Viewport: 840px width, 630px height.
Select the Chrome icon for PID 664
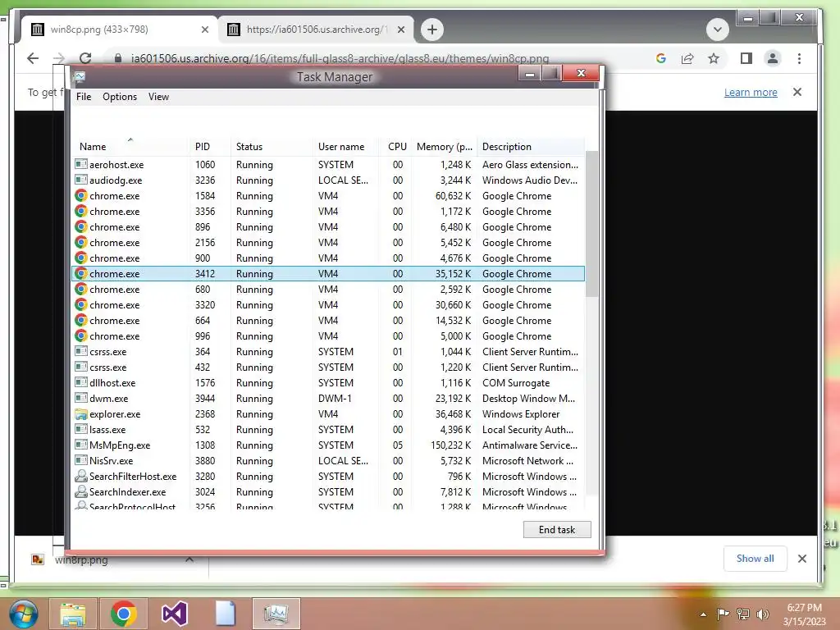pos(81,320)
